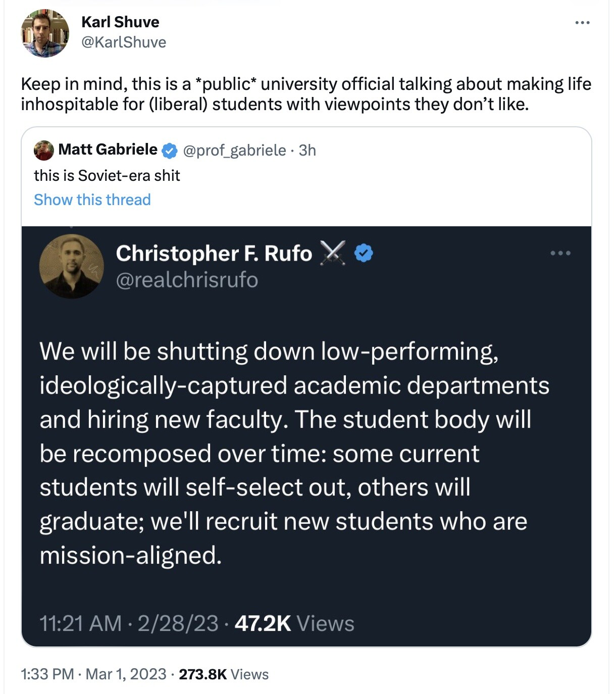Click Christopher F. Rufo's avatar photo
616x694 pixels.
(x=71, y=266)
